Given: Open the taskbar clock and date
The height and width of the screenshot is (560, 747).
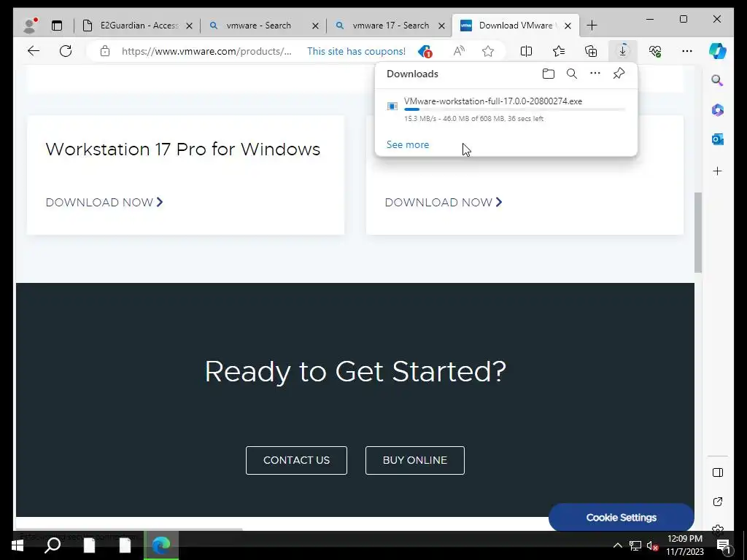Looking at the screenshot, I should (x=685, y=545).
